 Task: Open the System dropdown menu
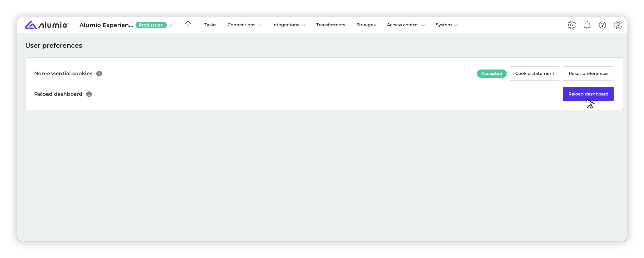pos(446,25)
